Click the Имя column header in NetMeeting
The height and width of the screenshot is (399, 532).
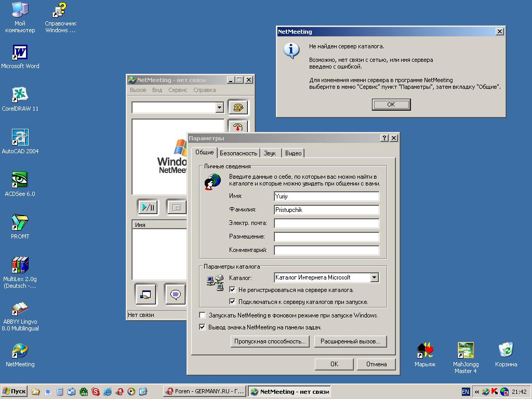pyautogui.click(x=159, y=225)
